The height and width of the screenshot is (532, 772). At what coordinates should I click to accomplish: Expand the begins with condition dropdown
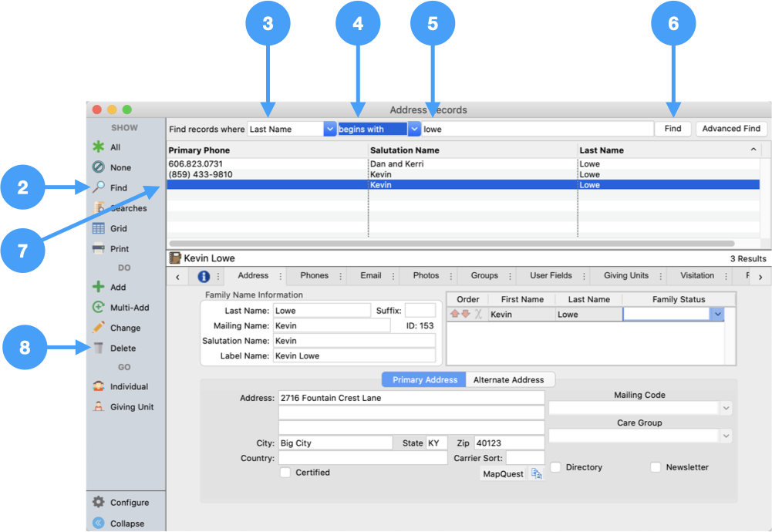point(415,129)
